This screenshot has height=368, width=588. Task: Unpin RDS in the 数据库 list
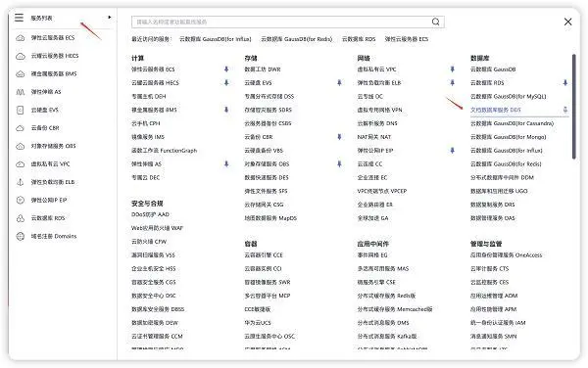565,83
